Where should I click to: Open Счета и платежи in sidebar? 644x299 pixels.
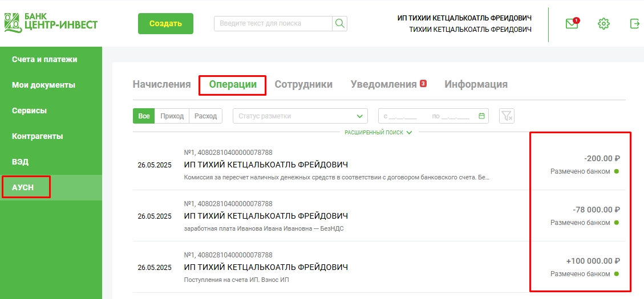pyautogui.click(x=44, y=59)
